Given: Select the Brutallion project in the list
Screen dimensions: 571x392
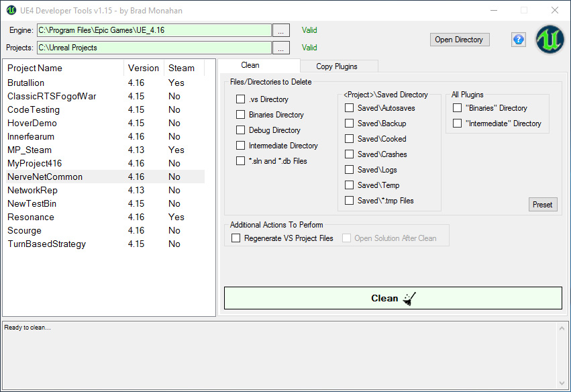Looking at the screenshot, I should pos(26,83).
